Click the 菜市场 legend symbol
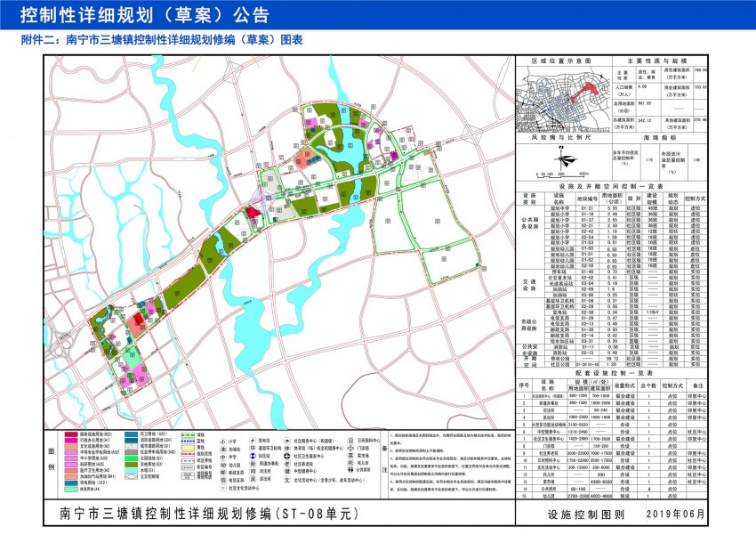Viewport: 756px width, 535px height. [350, 456]
